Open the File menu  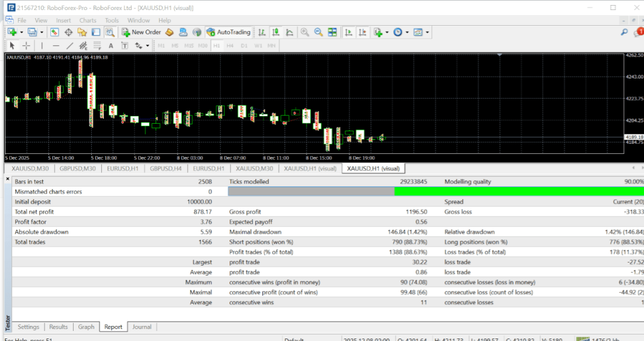coord(22,20)
